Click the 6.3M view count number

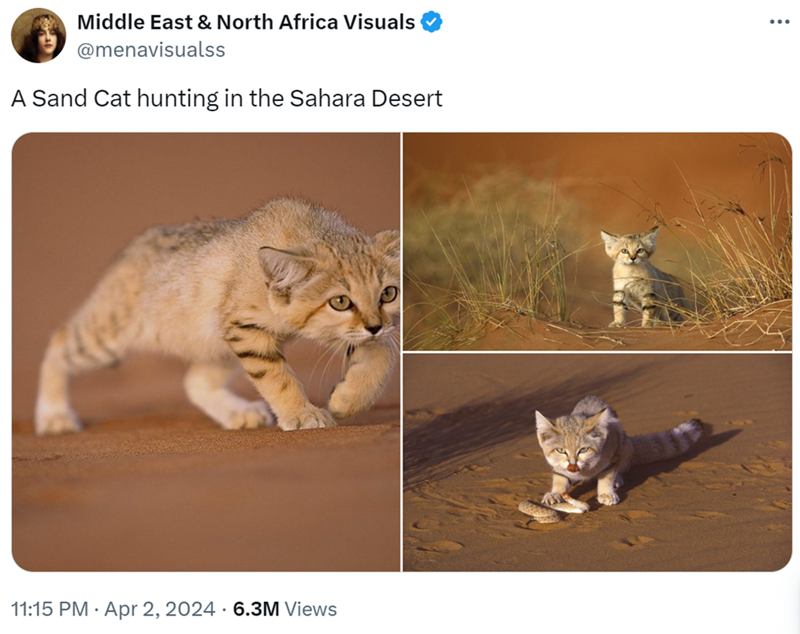[254, 609]
